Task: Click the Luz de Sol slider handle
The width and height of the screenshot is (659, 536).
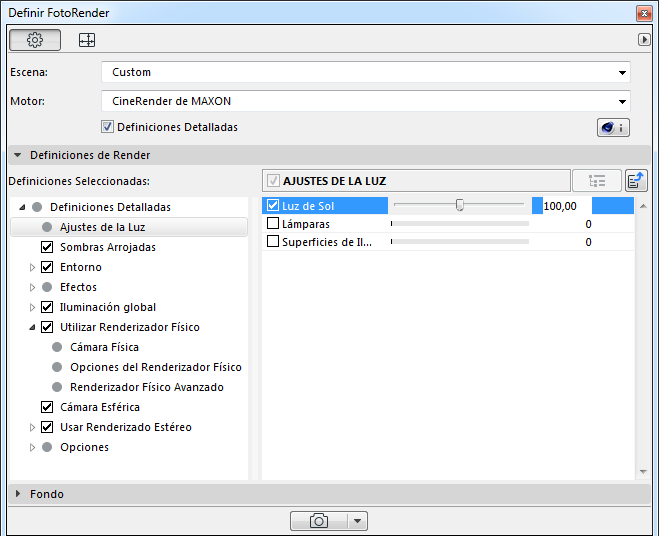Action: pos(460,205)
